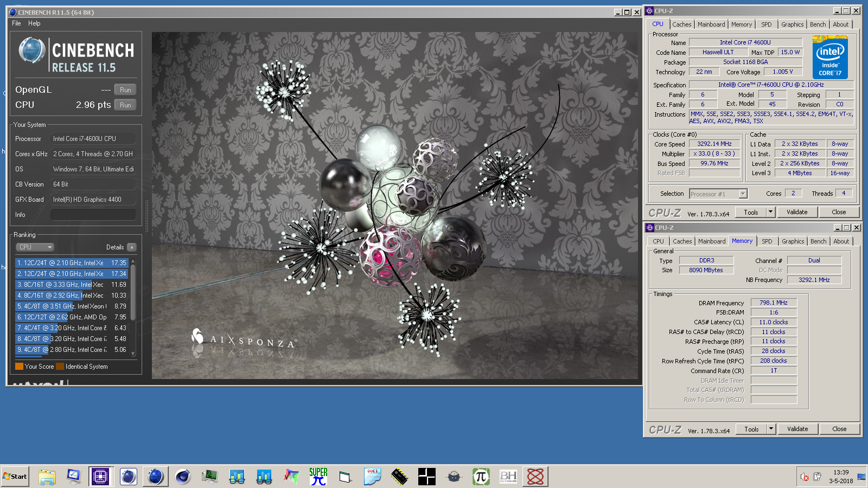Open the Help menu in Cinebench
Screen dimensions: 868x488
click(x=34, y=23)
